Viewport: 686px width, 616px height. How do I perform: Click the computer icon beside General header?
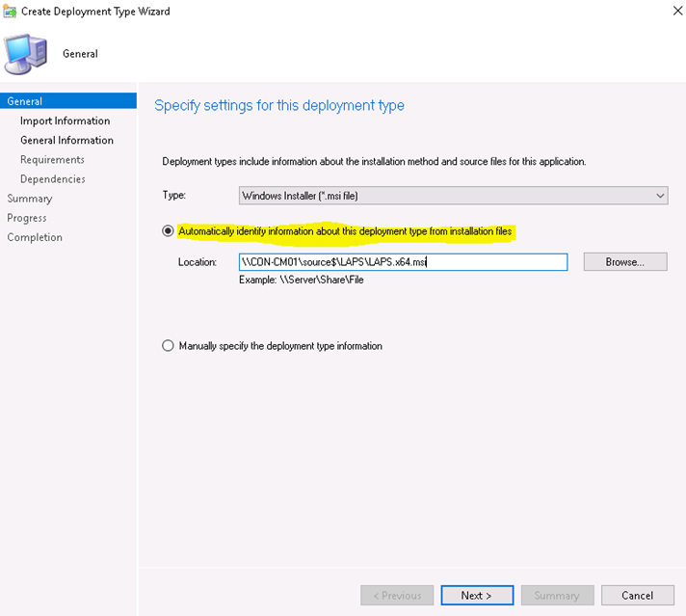pyautogui.click(x=26, y=54)
